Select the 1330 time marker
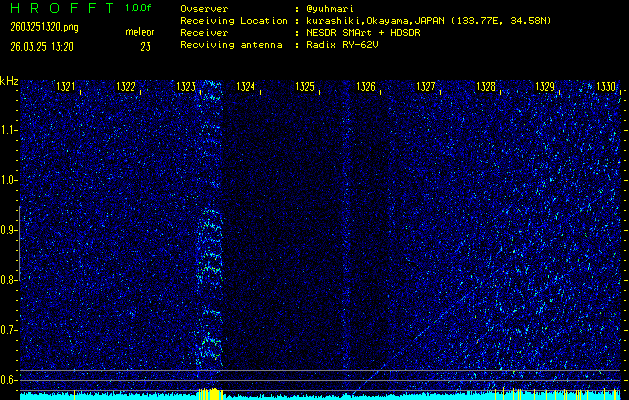This screenshot has height=400, width=629. (x=606, y=87)
